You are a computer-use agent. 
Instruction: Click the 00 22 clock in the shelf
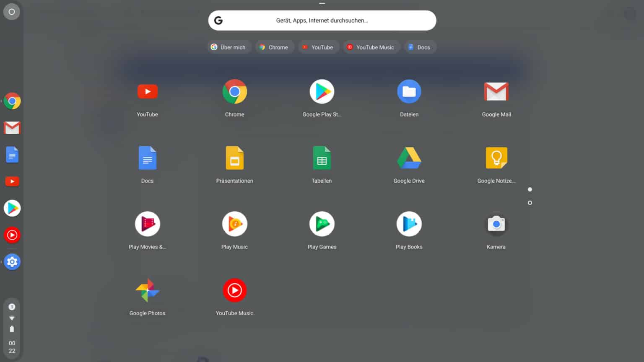click(12, 347)
